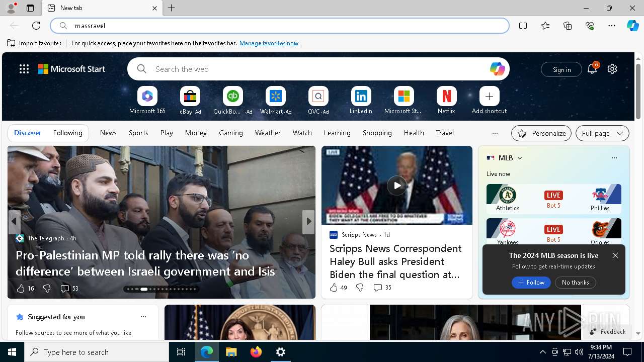Open the Copilot sidebar button
644x362 pixels.
coord(632,26)
